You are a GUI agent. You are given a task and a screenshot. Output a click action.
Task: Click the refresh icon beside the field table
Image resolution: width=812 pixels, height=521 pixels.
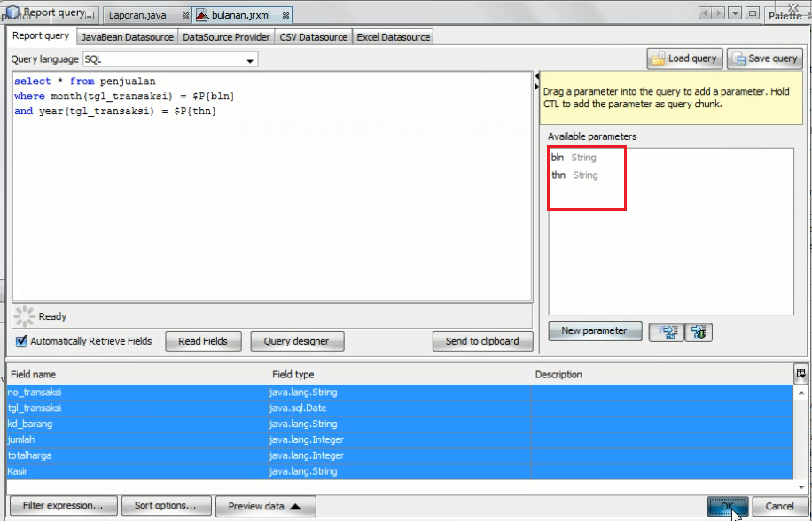click(800, 374)
